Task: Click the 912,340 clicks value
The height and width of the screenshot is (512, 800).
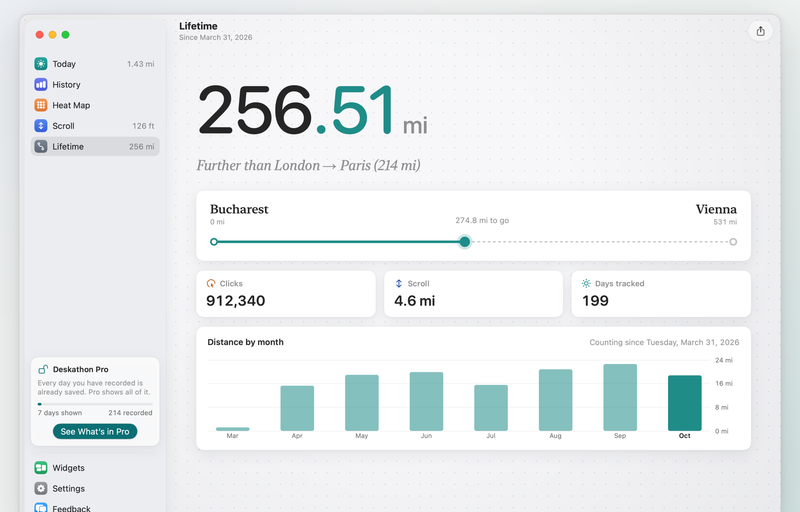Action: pyautogui.click(x=236, y=301)
